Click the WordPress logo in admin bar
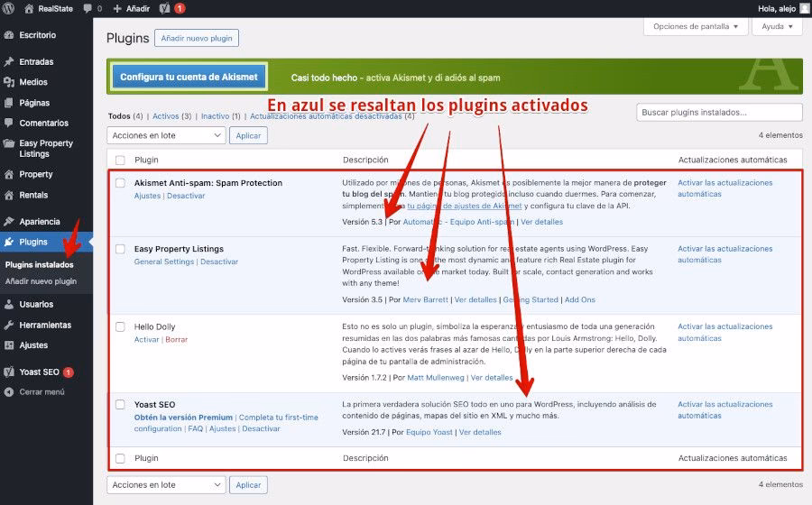812x505 pixels. point(8,8)
